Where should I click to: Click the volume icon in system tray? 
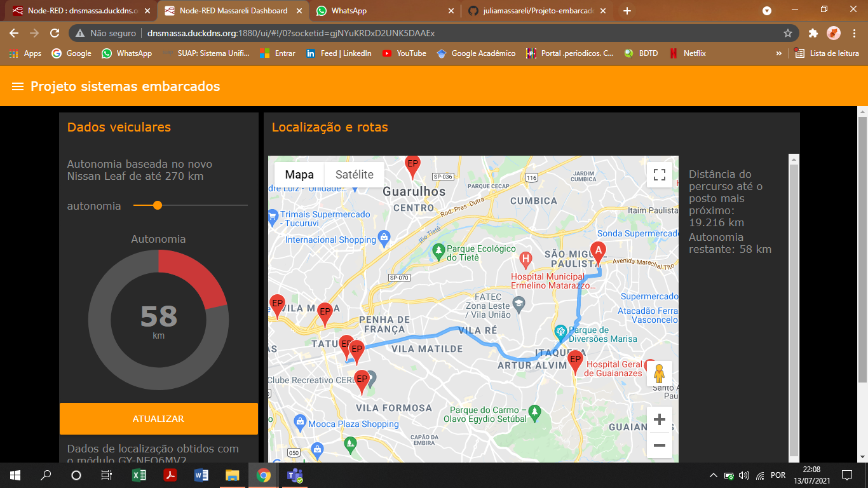pyautogui.click(x=744, y=475)
